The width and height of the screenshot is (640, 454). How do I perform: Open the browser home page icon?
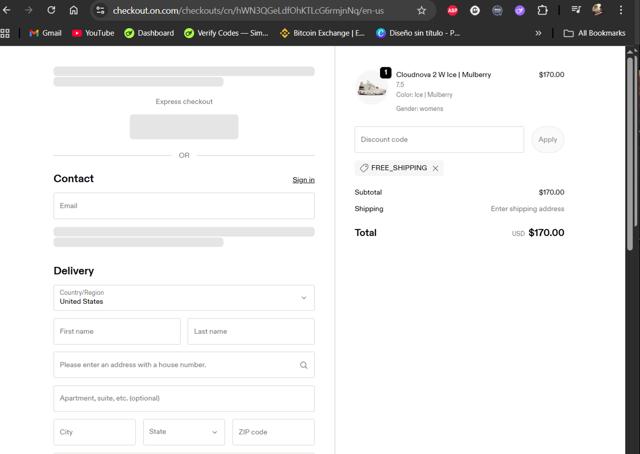pos(73,10)
